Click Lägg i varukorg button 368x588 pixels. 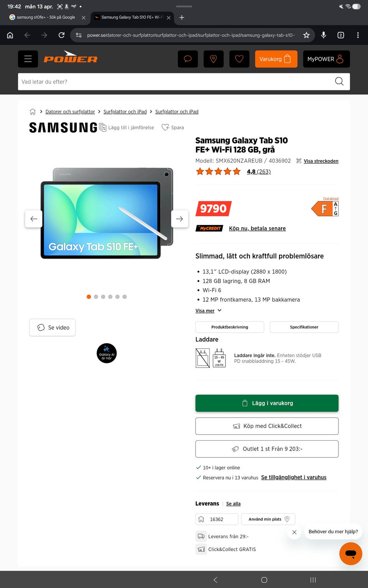click(267, 403)
